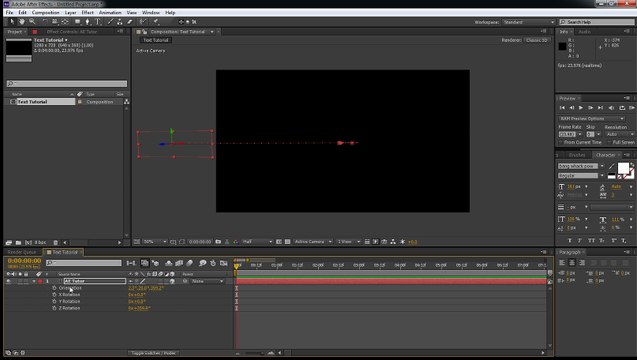Screen dimensions: 637x360
Task: Click the Take Snapshot camera icon
Action: tap(218, 242)
